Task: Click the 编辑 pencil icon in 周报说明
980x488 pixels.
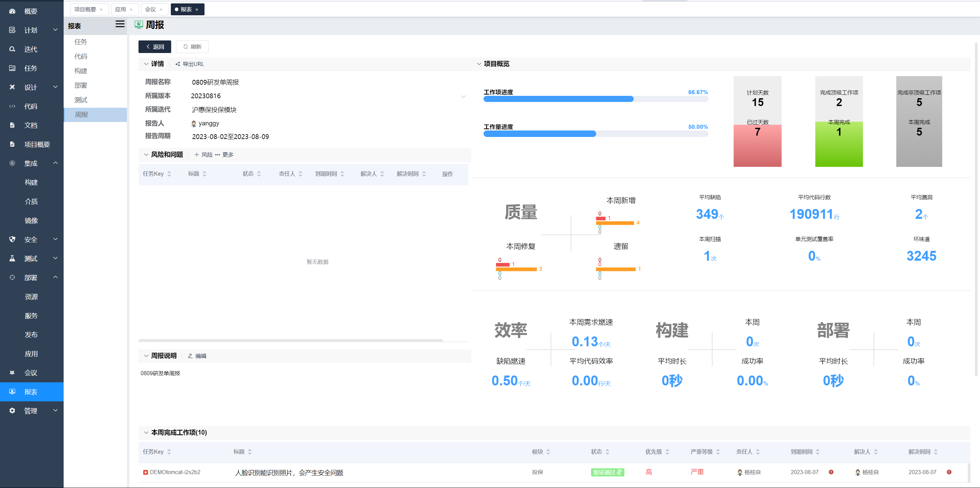Action: (x=190, y=356)
